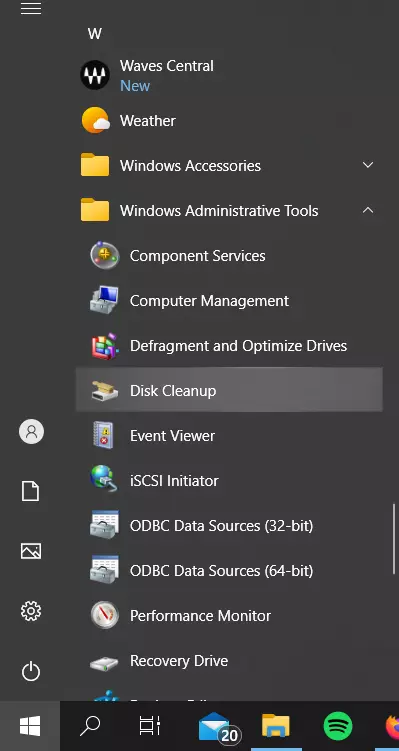Open Spotify from the taskbar

338,726
